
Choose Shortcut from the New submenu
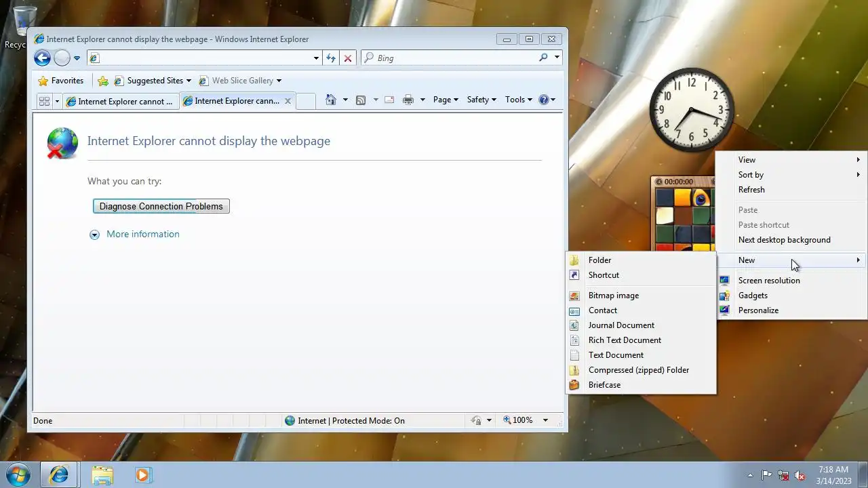(641, 275)
